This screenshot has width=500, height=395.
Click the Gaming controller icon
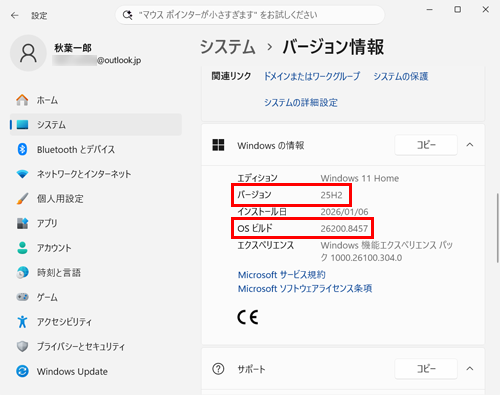coord(22,297)
